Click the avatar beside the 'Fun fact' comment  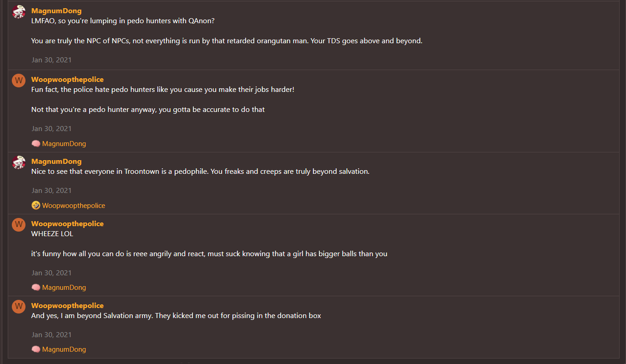click(19, 81)
